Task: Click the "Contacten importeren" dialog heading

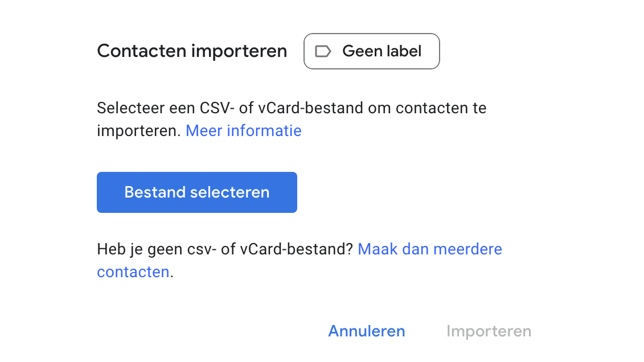Action: [x=192, y=51]
